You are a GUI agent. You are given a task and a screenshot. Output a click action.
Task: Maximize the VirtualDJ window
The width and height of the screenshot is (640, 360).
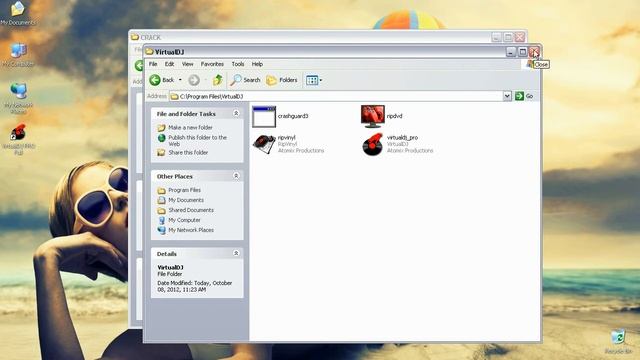pos(522,52)
